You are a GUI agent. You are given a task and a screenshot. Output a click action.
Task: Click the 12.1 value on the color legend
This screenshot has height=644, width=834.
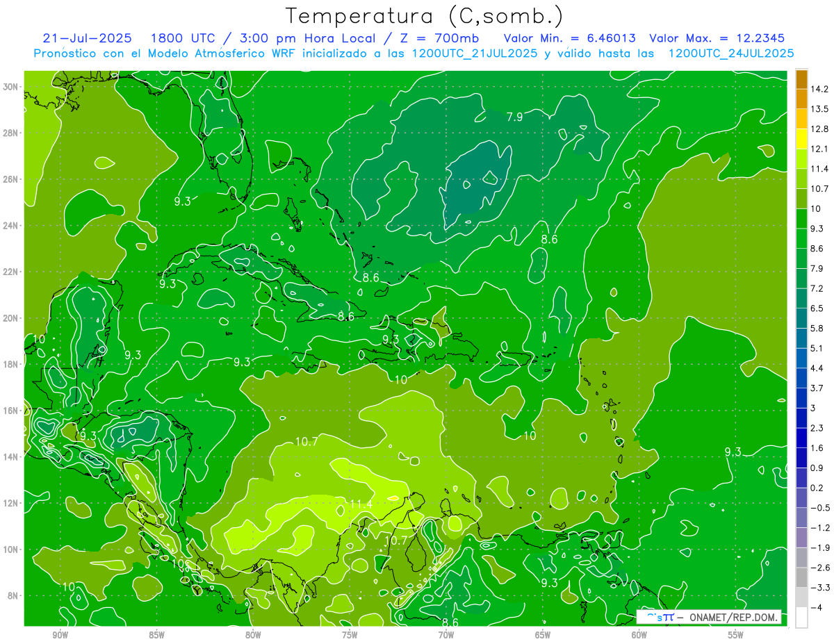[820, 149]
